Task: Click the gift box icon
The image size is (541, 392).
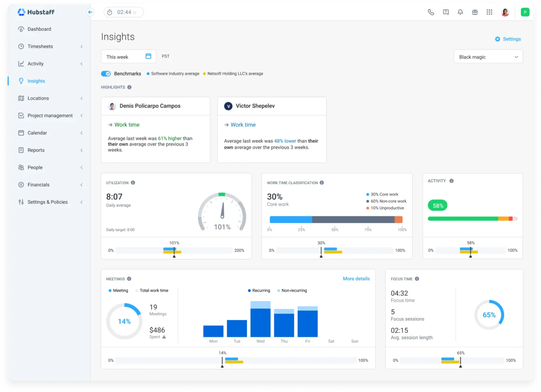Action: [x=475, y=12]
